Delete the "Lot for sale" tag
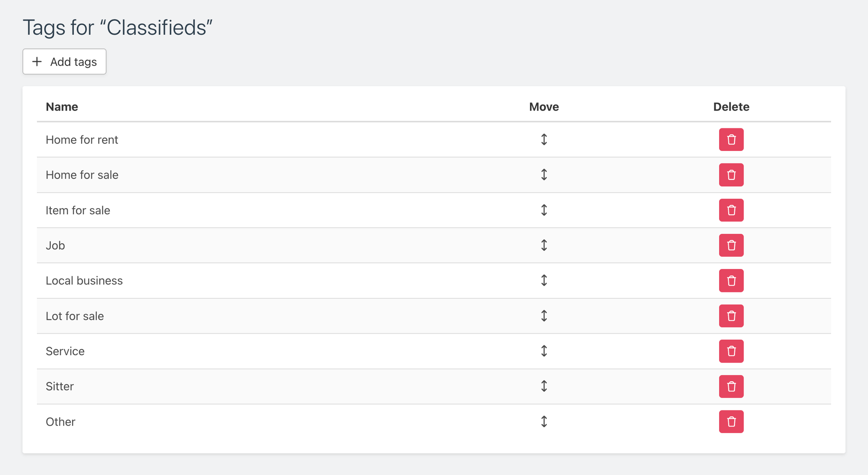Screen dimensions: 868x475 [x=731, y=316]
